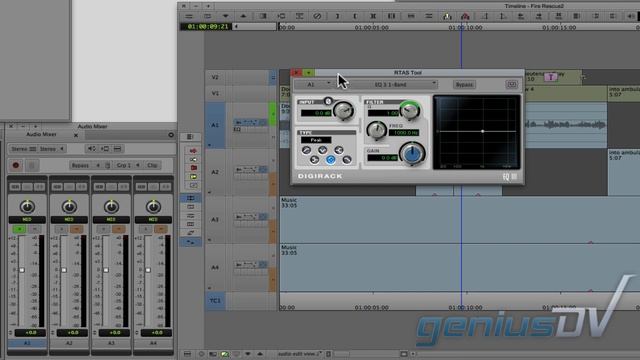Toggle the orange mute button on A4 strip
Image resolution: width=640 pixels, height=360 pixels.
point(160,229)
